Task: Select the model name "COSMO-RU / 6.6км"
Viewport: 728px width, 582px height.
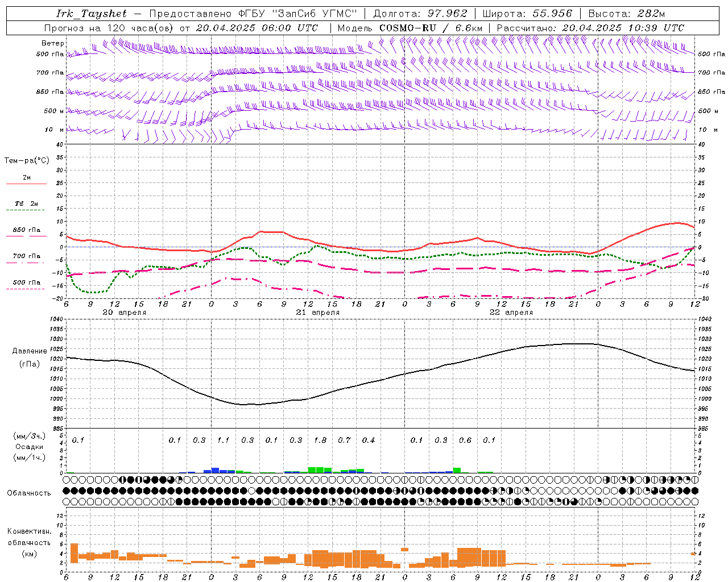Action: [431, 28]
